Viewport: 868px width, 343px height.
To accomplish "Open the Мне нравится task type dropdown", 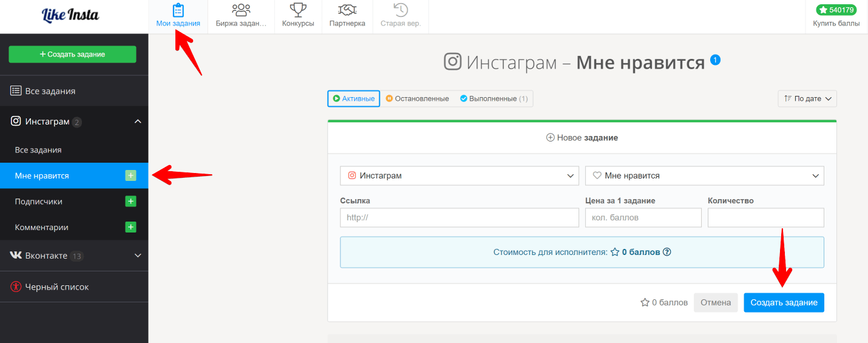I will (704, 175).
